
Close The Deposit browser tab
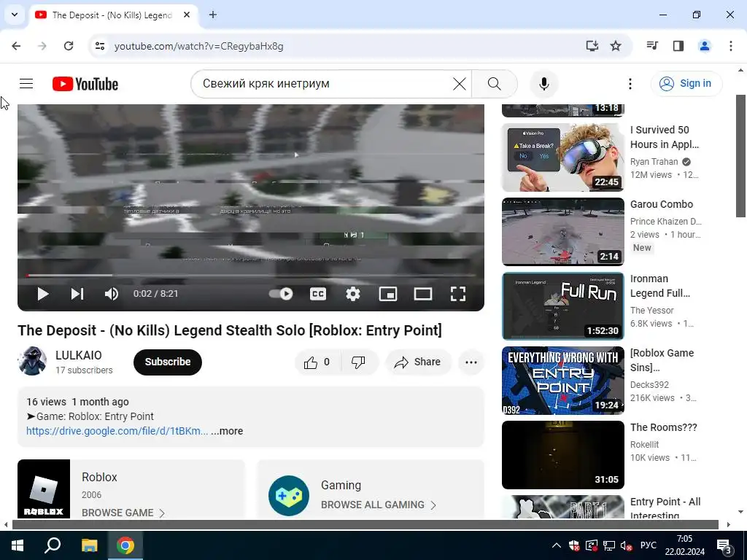(187, 15)
